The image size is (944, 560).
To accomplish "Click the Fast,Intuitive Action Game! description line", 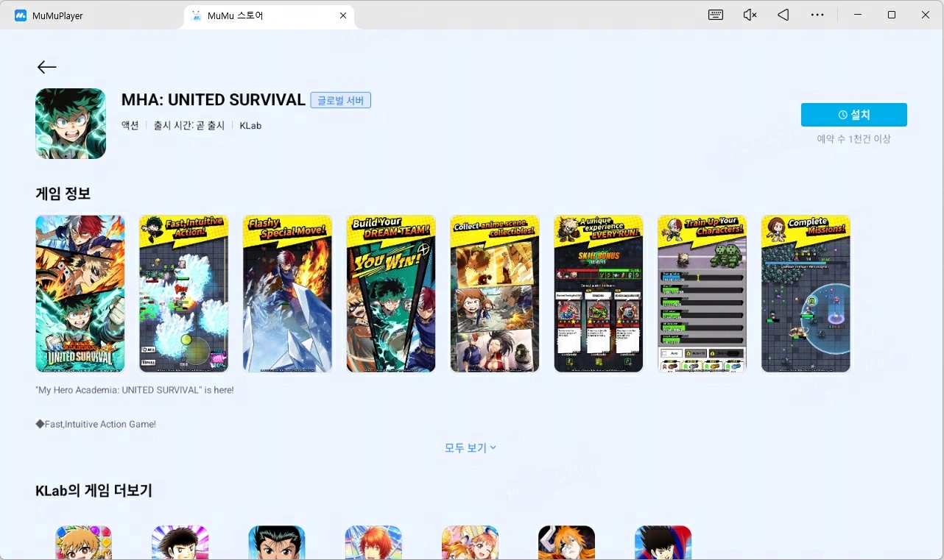I will (96, 424).
